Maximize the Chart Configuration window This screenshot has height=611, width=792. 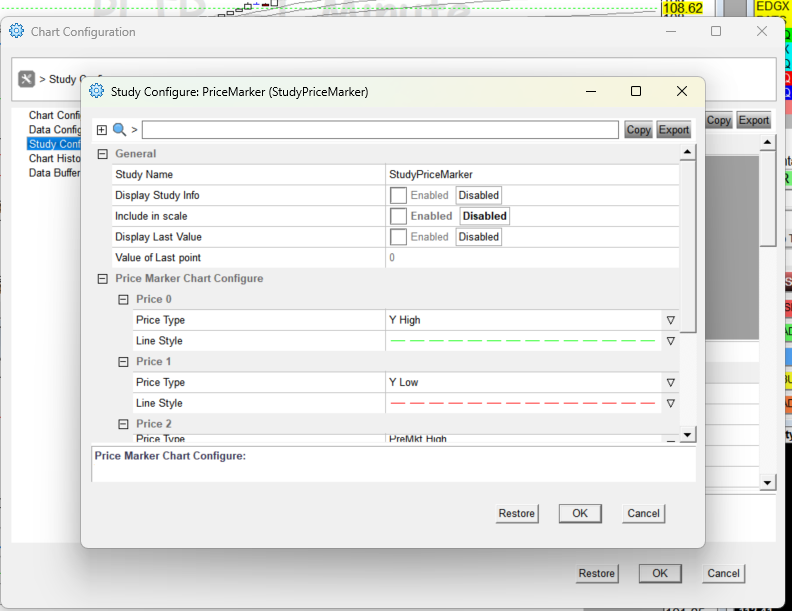coord(716,31)
